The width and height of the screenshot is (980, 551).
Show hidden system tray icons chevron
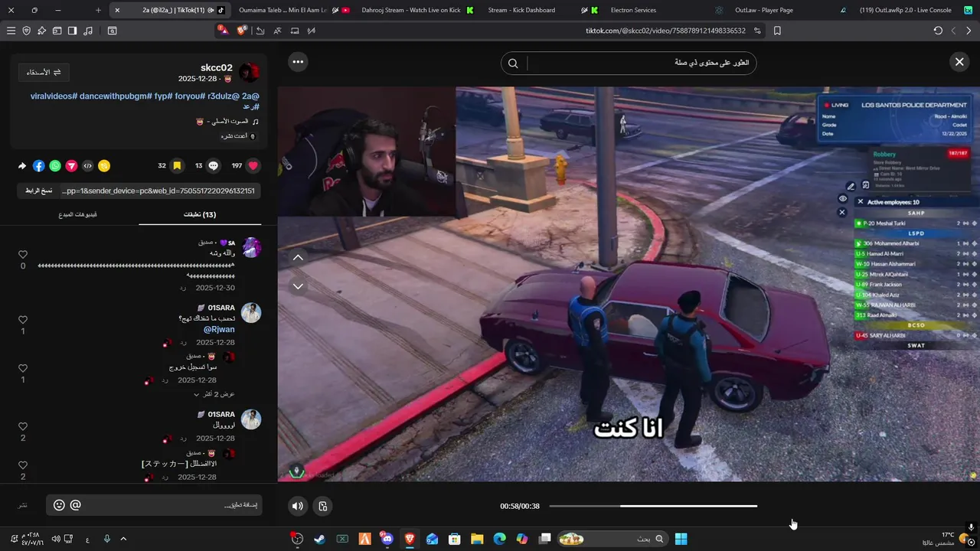click(123, 539)
